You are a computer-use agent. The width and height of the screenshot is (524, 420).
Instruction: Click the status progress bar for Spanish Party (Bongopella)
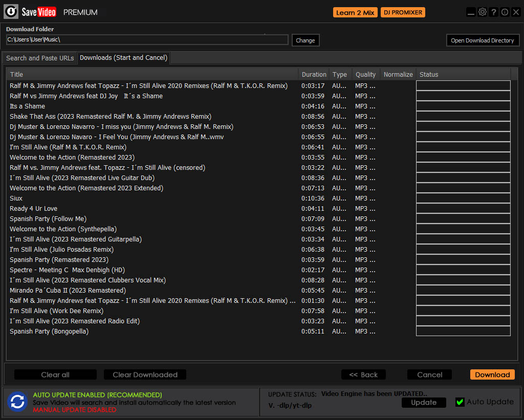click(x=463, y=331)
